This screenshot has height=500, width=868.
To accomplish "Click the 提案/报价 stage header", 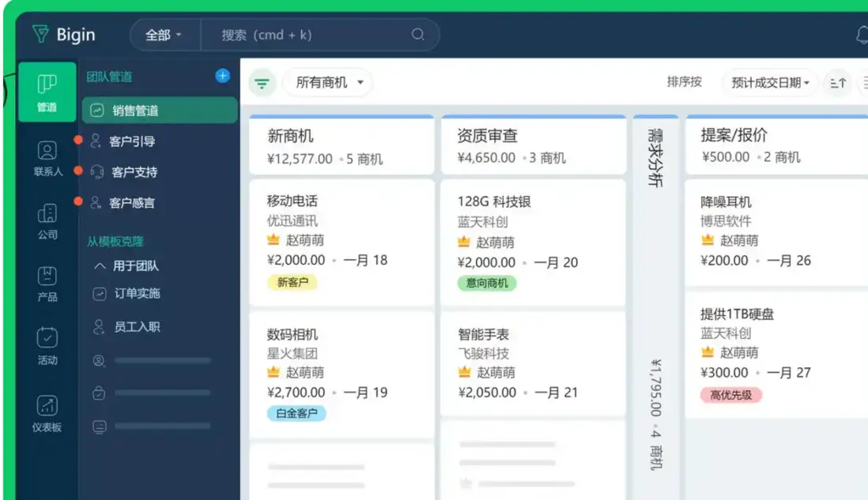I will [776, 145].
